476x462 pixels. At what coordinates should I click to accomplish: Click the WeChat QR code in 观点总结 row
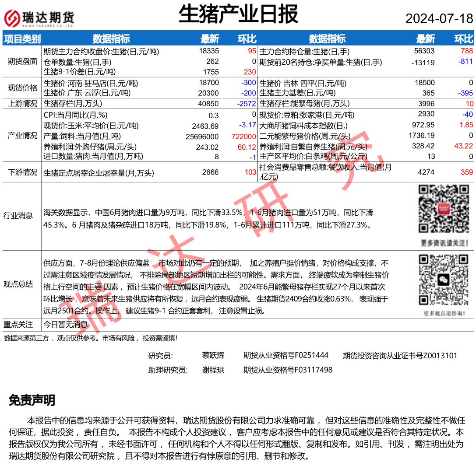pos(444,280)
